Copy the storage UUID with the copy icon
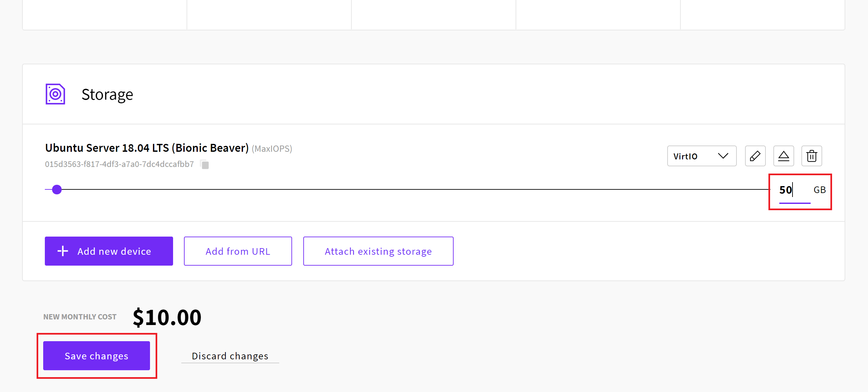Viewport: 868px width, 392px height. [204, 165]
